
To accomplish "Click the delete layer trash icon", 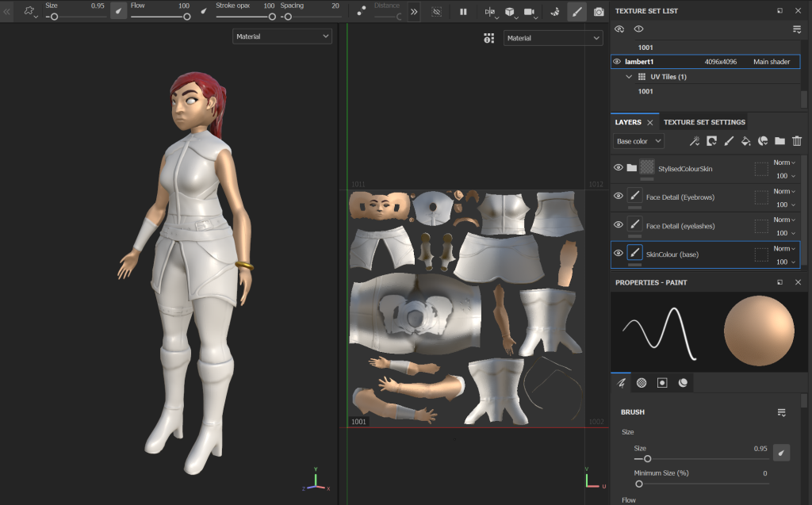I will (x=797, y=141).
